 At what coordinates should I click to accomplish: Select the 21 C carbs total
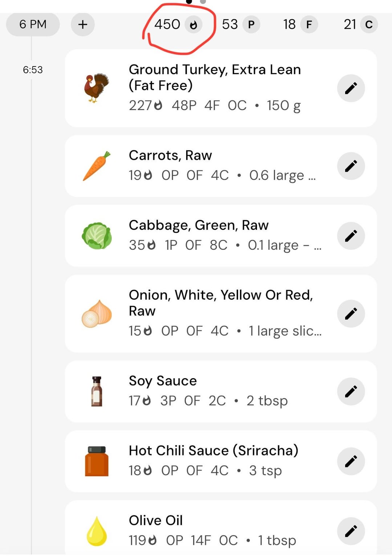(x=361, y=24)
